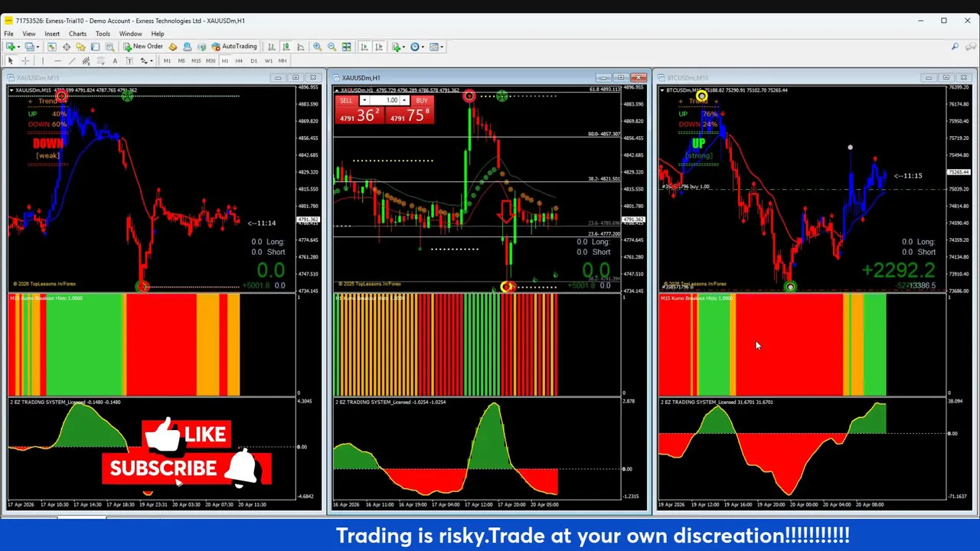Viewport: 980px width, 551px height.
Task: Select the H1 timeframe button
Action: (x=225, y=61)
